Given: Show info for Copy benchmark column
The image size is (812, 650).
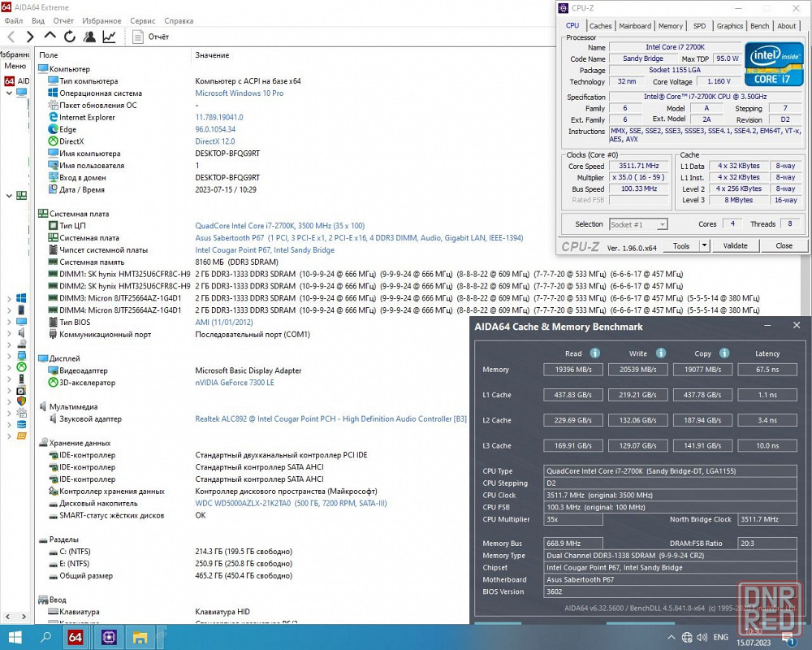Looking at the screenshot, I should pos(724,353).
